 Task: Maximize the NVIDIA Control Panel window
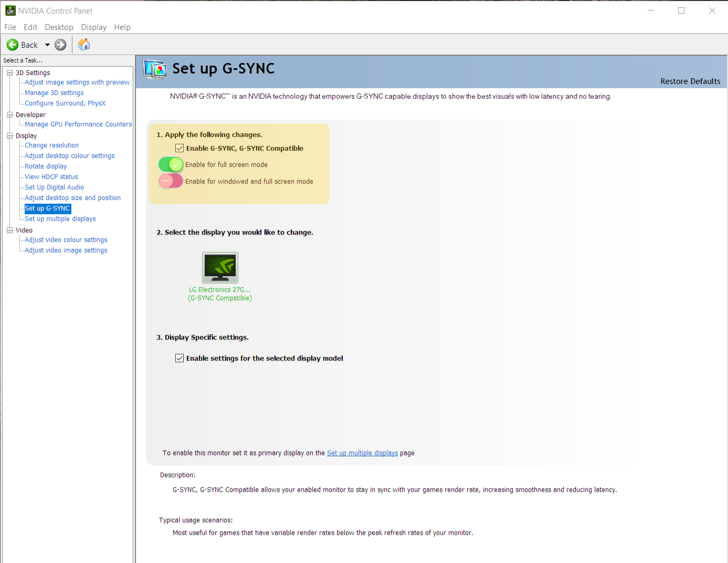[681, 10]
